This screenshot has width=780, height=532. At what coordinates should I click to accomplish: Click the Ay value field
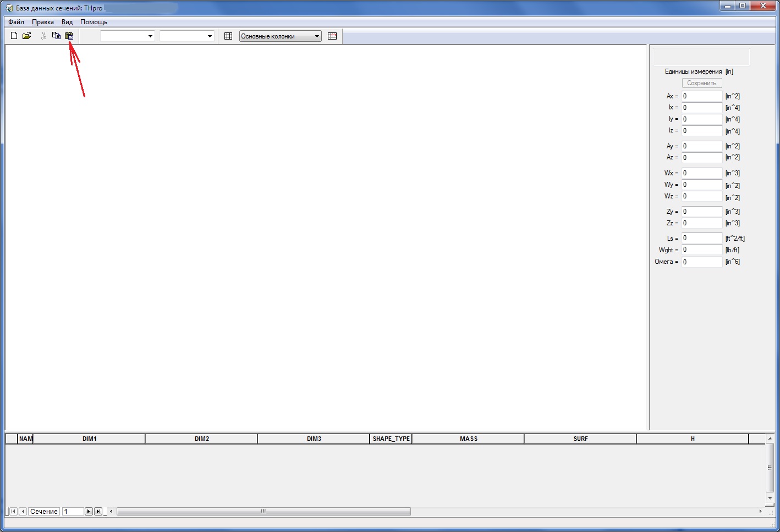[702, 146]
